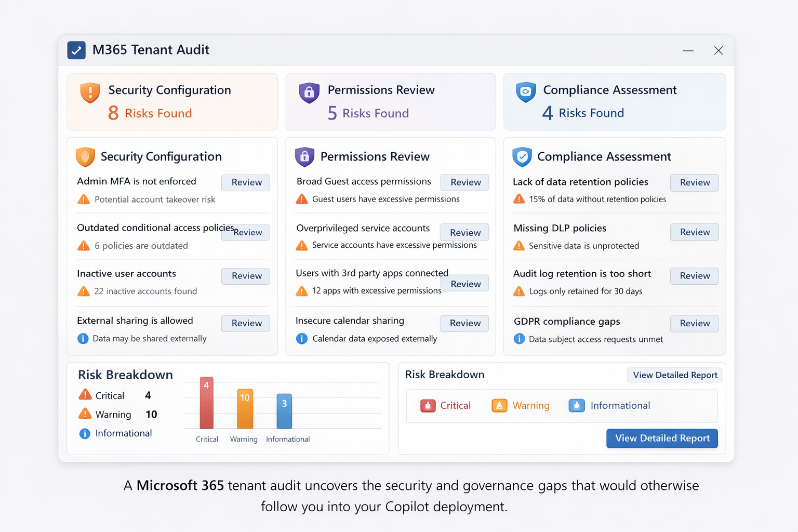The image size is (798, 532).
Task: Review 'Audit log retention is too short'
Action: pyautogui.click(x=695, y=276)
